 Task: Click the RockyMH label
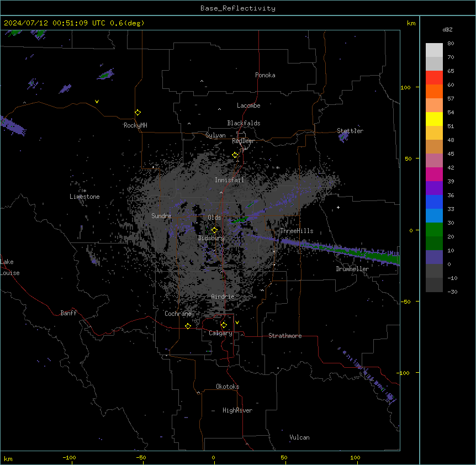[x=135, y=125]
